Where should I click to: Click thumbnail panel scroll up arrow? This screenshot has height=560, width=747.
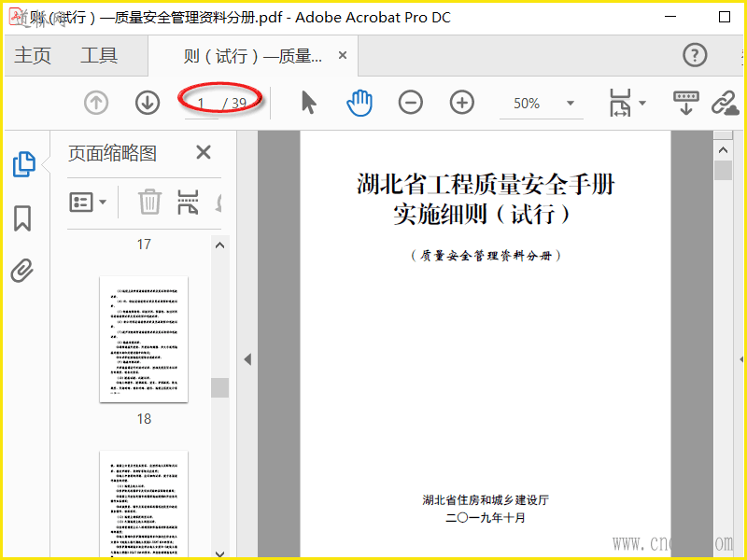219,245
